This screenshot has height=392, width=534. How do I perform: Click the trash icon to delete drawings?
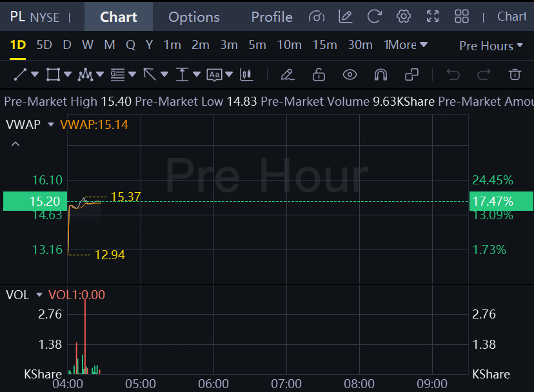click(x=515, y=75)
